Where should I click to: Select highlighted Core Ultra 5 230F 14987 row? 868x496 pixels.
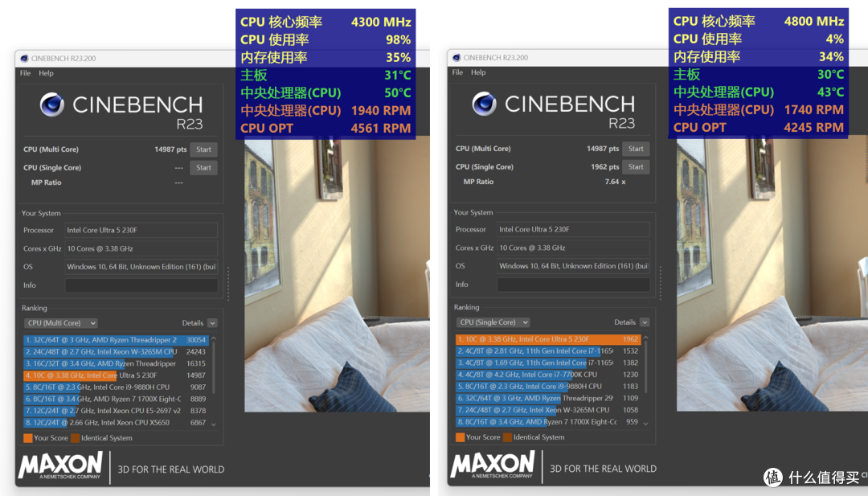coord(116,375)
